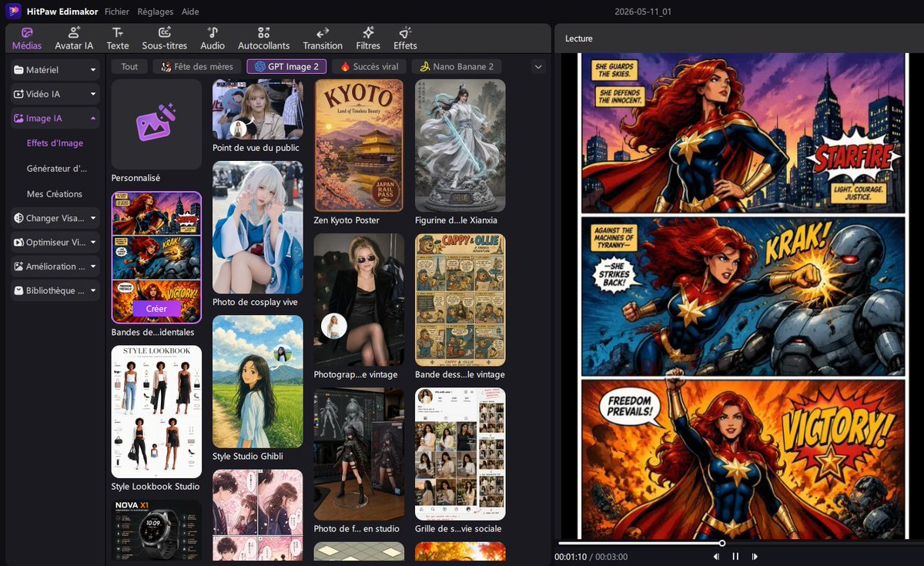Select the GPT Image 2 filter
Viewport: 924px width, 566px height.
pyautogui.click(x=286, y=67)
